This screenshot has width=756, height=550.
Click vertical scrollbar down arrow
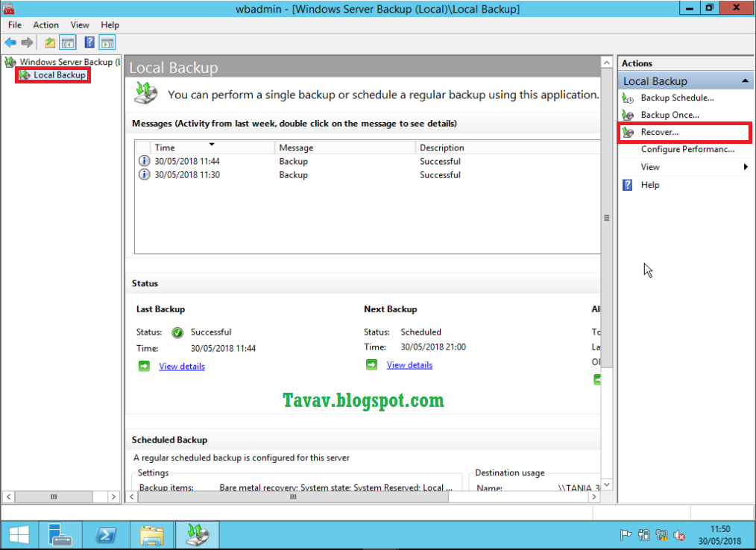coord(607,484)
